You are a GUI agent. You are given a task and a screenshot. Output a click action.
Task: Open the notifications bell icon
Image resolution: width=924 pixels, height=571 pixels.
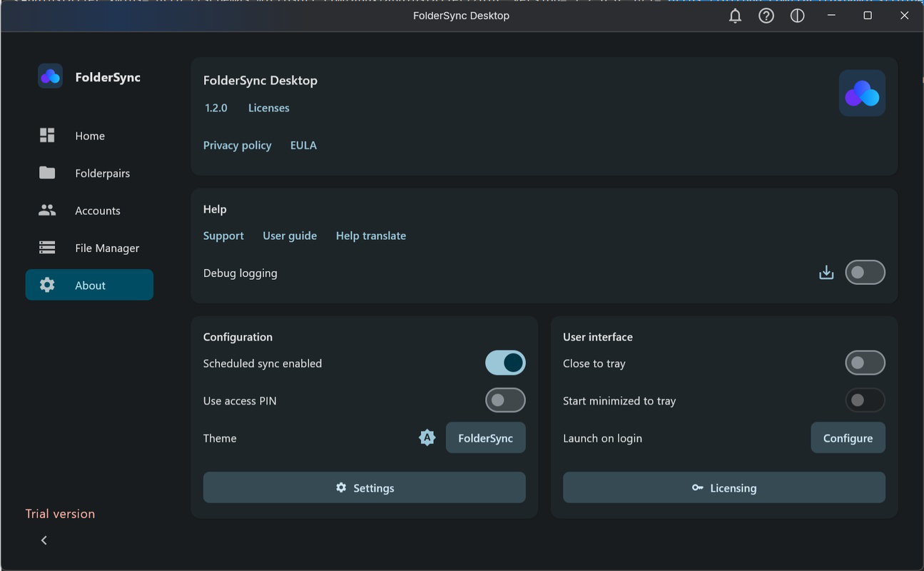(735, 16)
